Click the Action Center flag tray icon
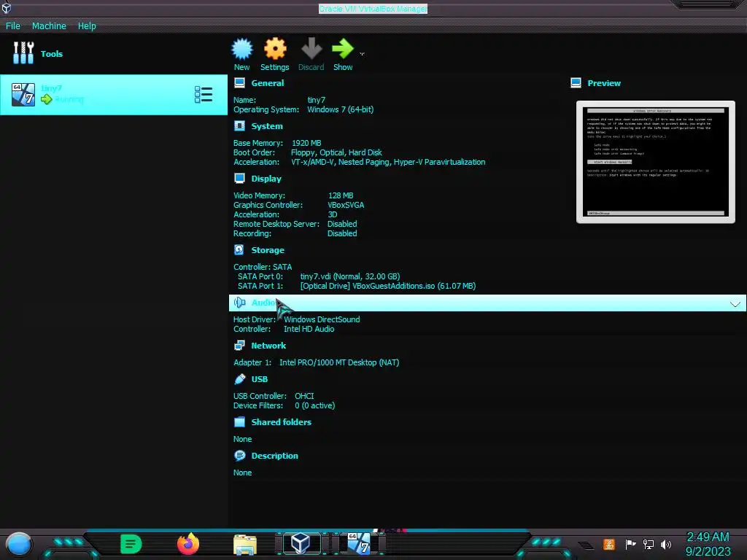Image resolution: width=747 pixels, height=560 pixels. [x=631, y=544]
